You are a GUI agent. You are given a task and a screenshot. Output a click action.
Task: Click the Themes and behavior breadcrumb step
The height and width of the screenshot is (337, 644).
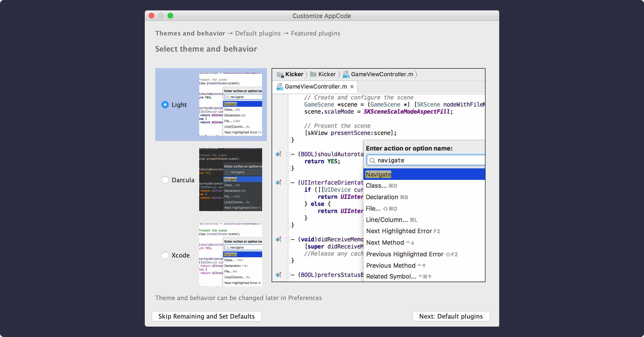[x=190, y=33]
